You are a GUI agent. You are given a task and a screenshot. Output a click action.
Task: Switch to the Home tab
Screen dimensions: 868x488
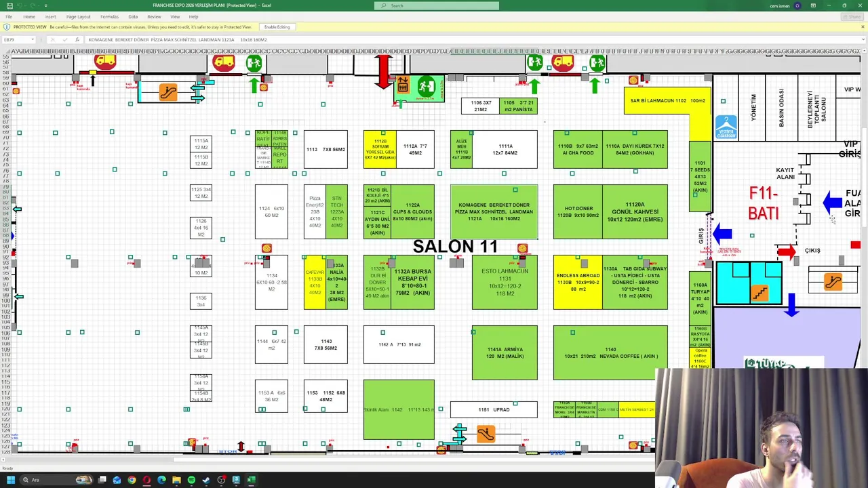tap(29, 16)
